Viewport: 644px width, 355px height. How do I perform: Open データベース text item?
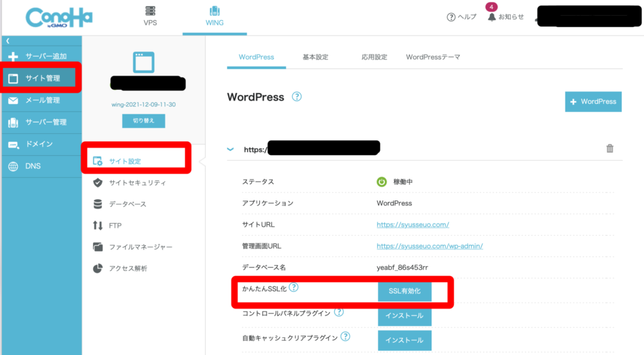tap(127, 204)
